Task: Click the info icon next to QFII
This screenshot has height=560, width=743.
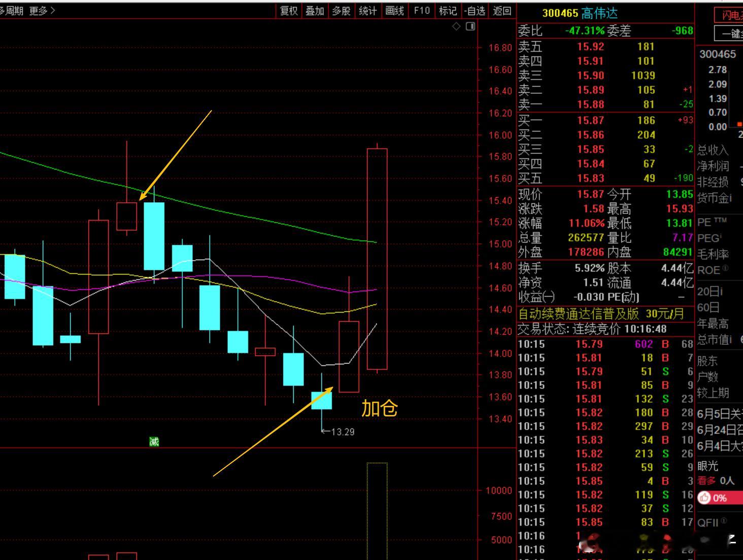Action: pos(724,520)
